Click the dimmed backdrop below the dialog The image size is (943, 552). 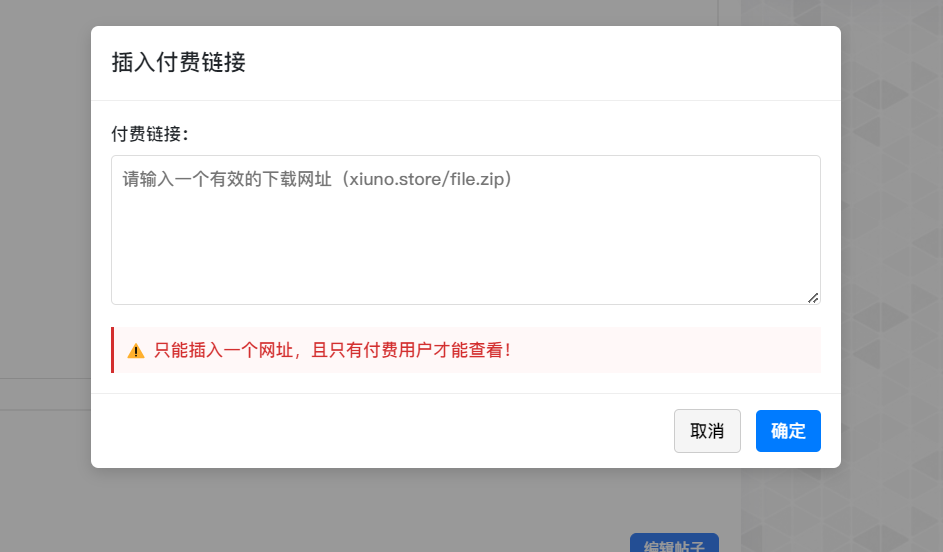[x=400, y=510]
